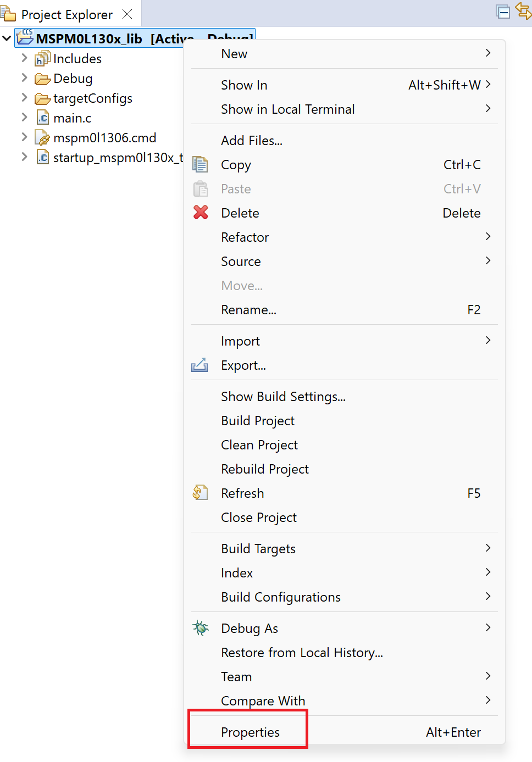The height and width of the screenshot is (762, 532).
Task: Click the main.c file icon
Action: pyautogui.click(x=43, y=118)
